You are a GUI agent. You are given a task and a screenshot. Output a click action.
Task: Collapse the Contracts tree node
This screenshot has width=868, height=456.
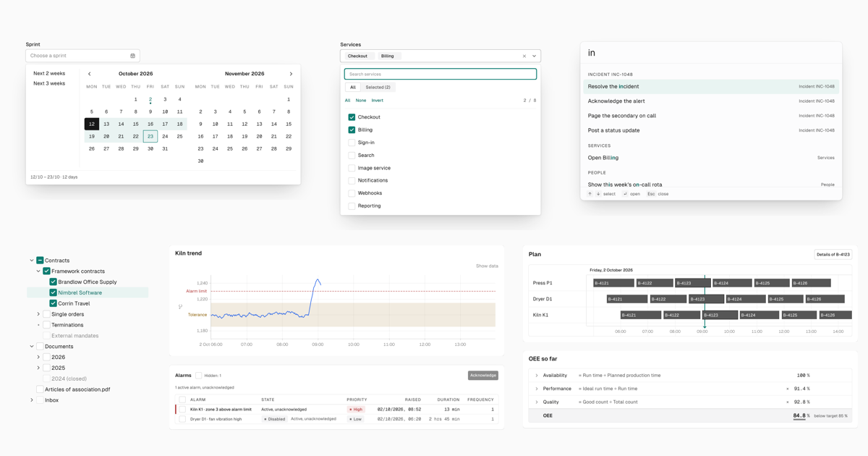pyautogui.click(x=32, y=261)
